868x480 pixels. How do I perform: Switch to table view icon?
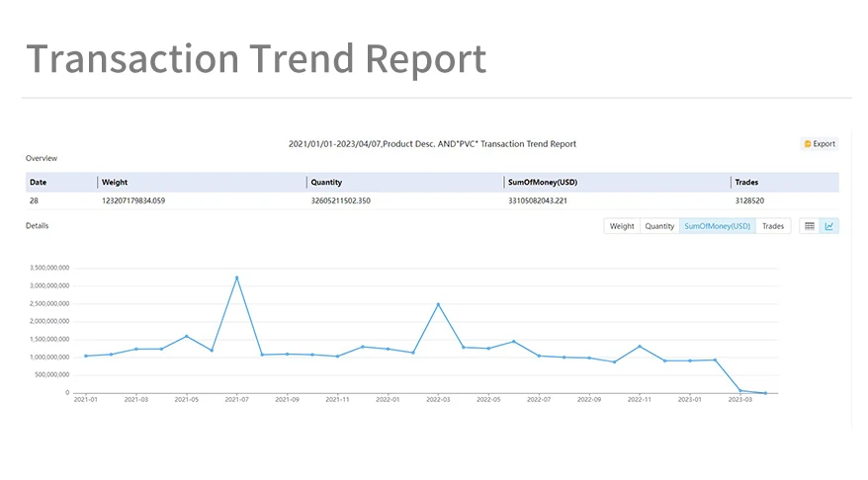[x=810, y=226]
